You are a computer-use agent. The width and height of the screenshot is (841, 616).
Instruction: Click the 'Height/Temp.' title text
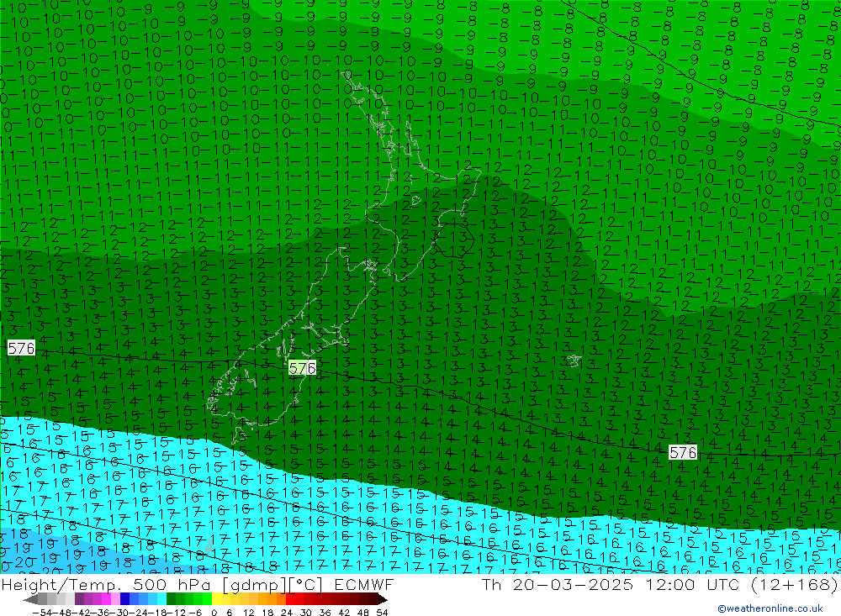tap(60, 584)
